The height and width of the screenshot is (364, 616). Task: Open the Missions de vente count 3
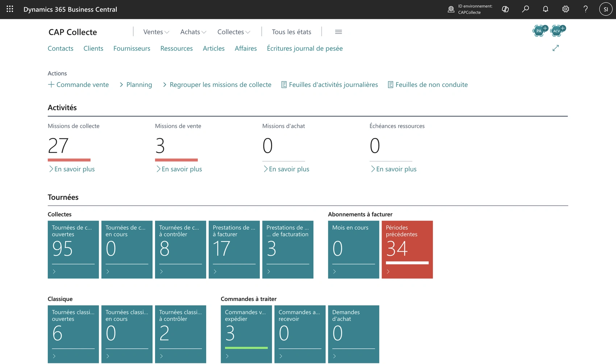click(160, 146)
